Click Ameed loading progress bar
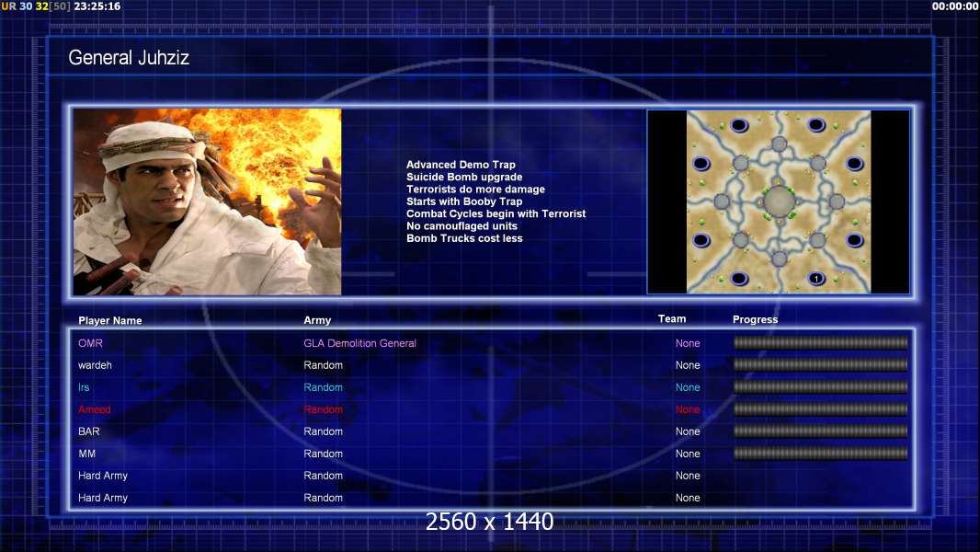Screen dimensions: 980x552 pyautogui.click(x=820, y=408)
